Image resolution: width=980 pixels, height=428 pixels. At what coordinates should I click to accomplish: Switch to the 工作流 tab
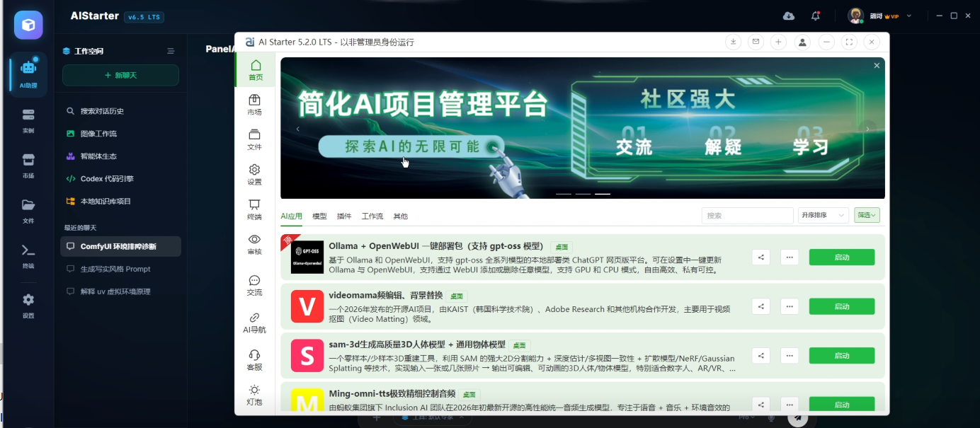(372, 216)
